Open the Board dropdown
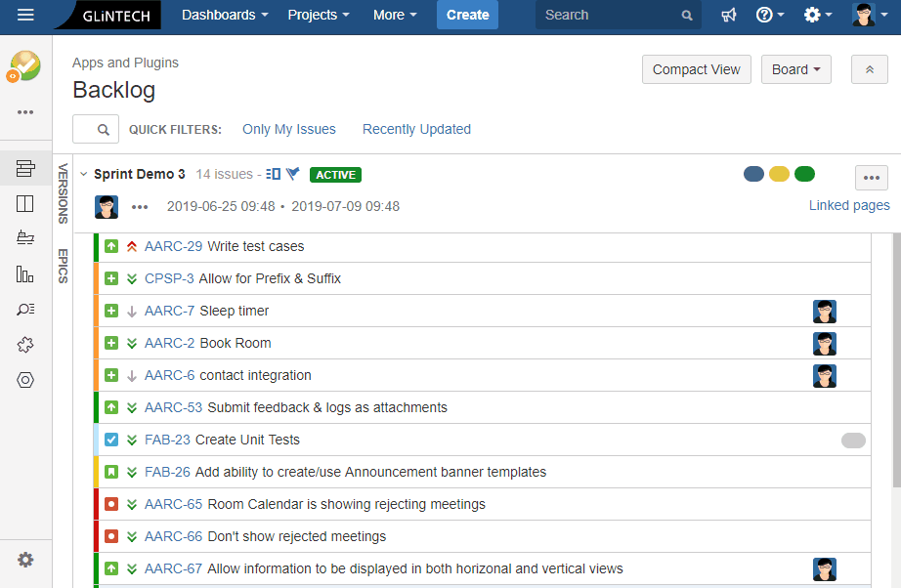The width and height of the screenshot is (901, 588). coord(795,69)
